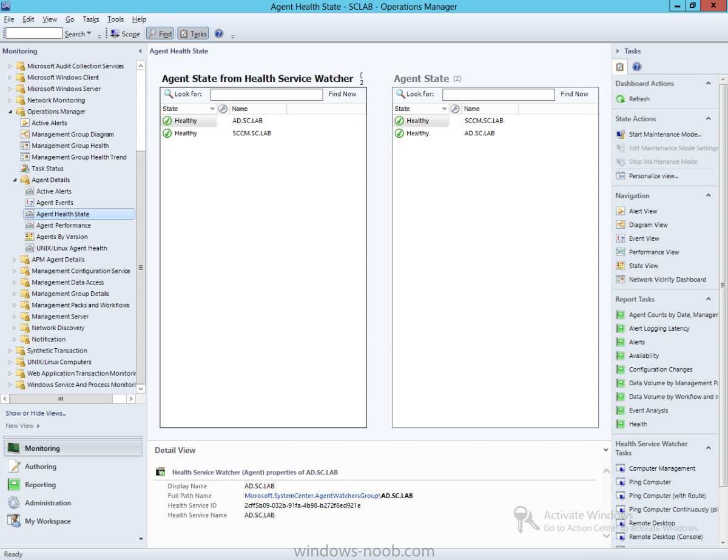Collapse the Detail View panel chevron
The width and height of the screenshot is (728, 560).
pyautogui.click(x=605, y=450)
